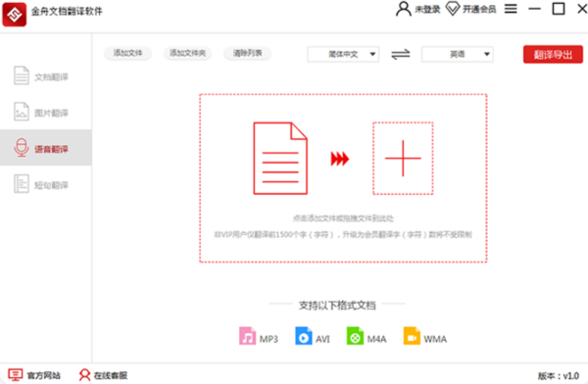This screenshot has height=384, width=588.
Task: Minimize the translator window
Action: tap(534, 9)
